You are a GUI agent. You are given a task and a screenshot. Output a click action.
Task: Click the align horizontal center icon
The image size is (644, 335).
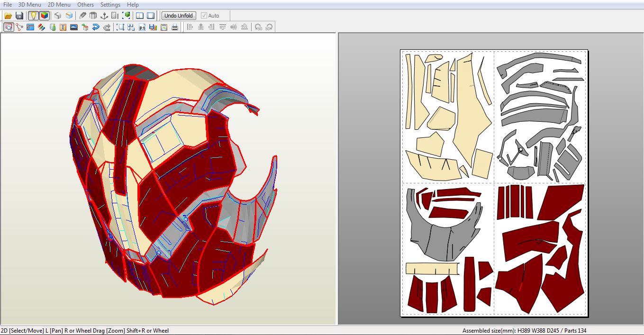click(x=201, y=27)
